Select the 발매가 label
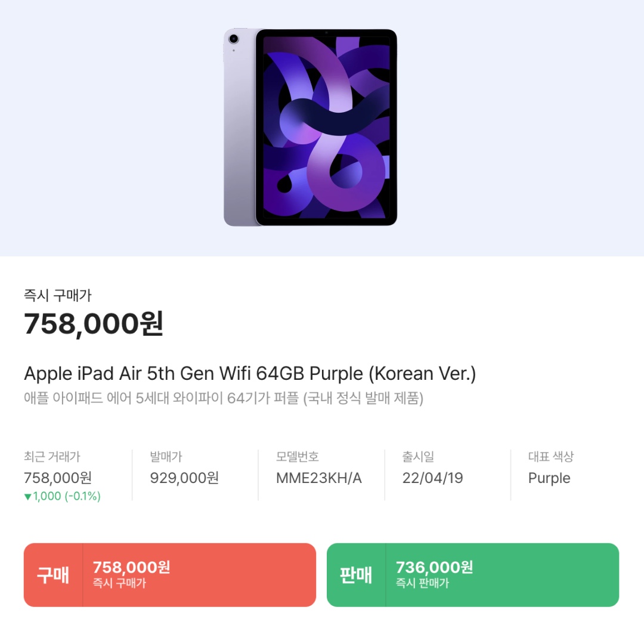The image size is (644, 644). (x=166, y=457)
